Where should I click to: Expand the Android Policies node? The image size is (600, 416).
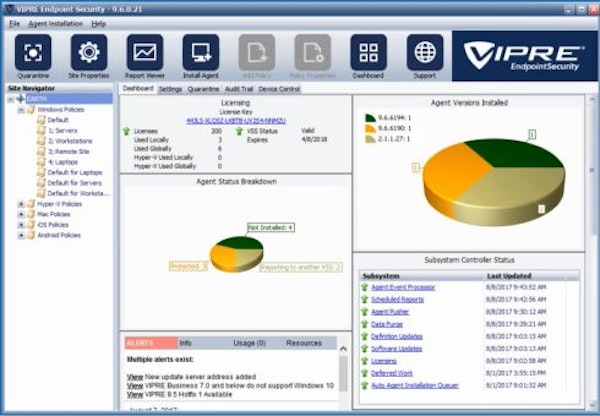(21, 235)
